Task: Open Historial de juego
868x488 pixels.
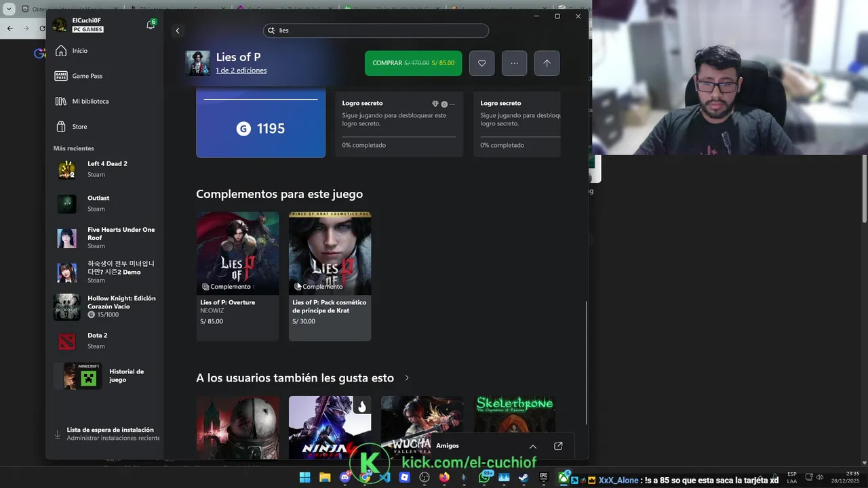Action: tap(105, 375)
